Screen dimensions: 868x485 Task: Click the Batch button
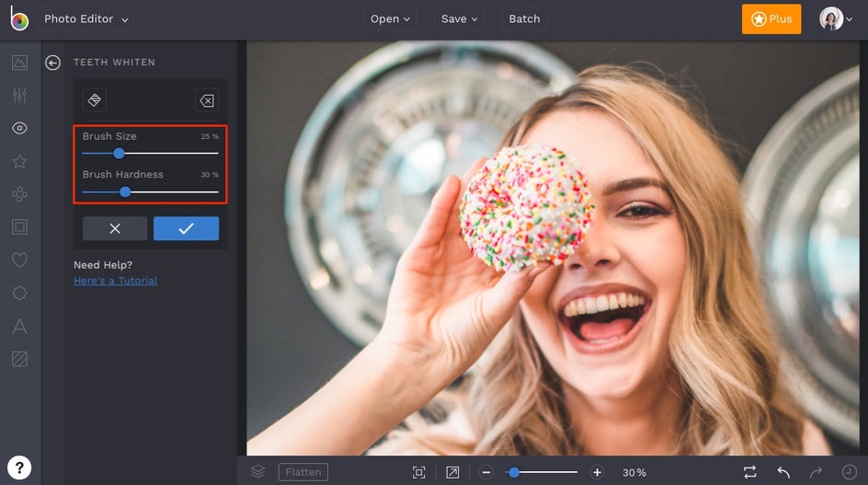pos(524,18)
